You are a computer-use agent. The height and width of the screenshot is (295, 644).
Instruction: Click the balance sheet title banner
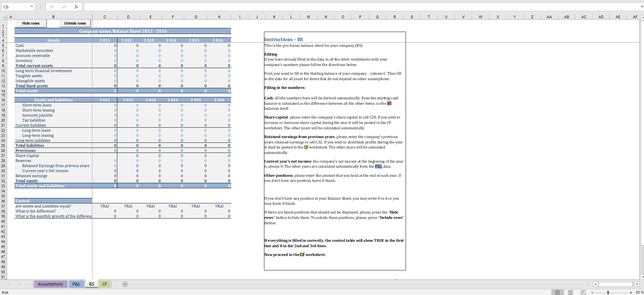point(123,31)
